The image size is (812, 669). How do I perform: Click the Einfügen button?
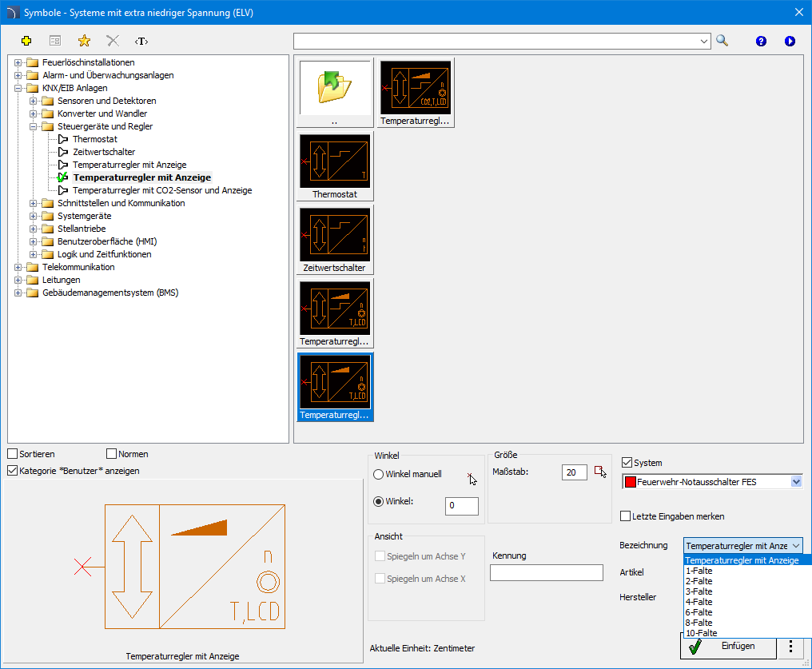coord(728,647)
